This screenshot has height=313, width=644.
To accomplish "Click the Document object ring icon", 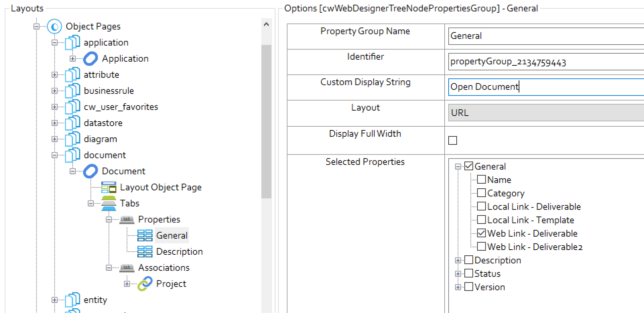I will point(90,171).
